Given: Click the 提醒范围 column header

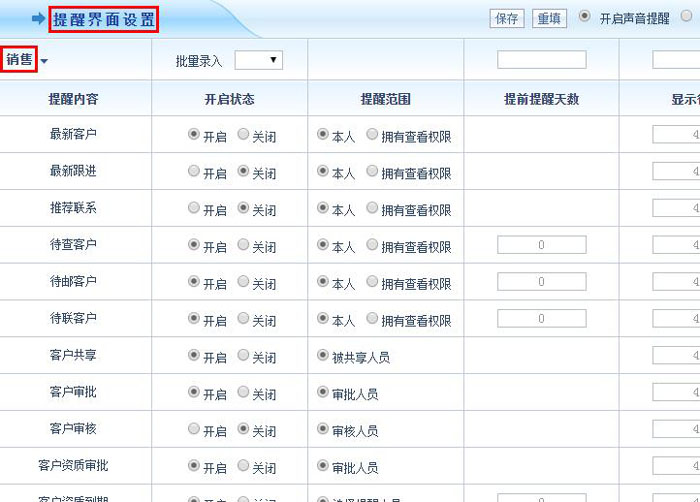Looking at the screenshot, I should pyautogui.click(x=385, y=99).
